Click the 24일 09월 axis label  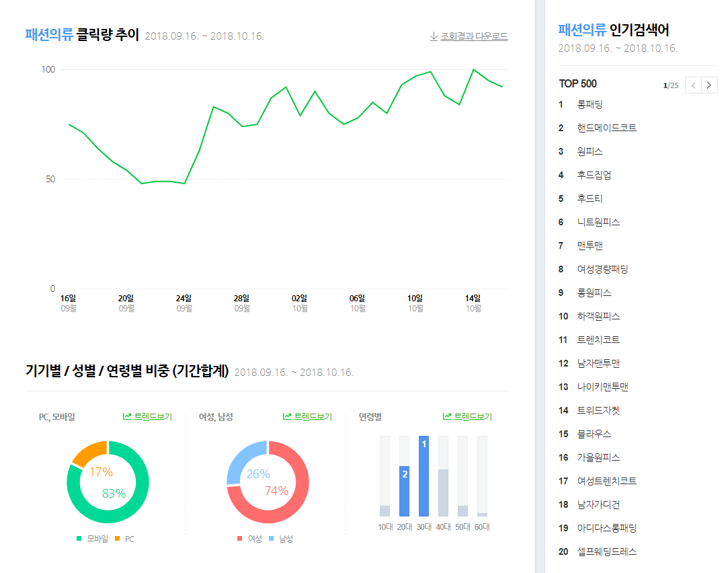point(184,303)
